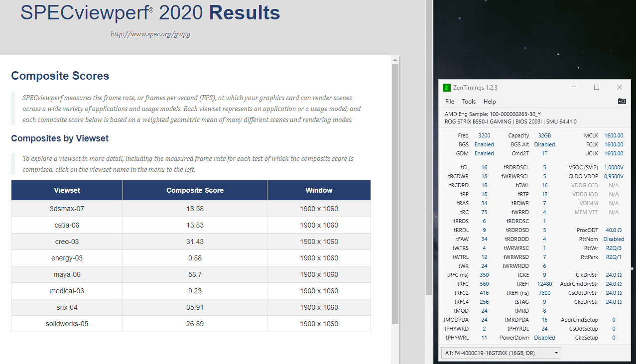The height and width of the screenshot is (364, 636).
Task: Open the File menu in ZenTimings
Action: (450, 101)
